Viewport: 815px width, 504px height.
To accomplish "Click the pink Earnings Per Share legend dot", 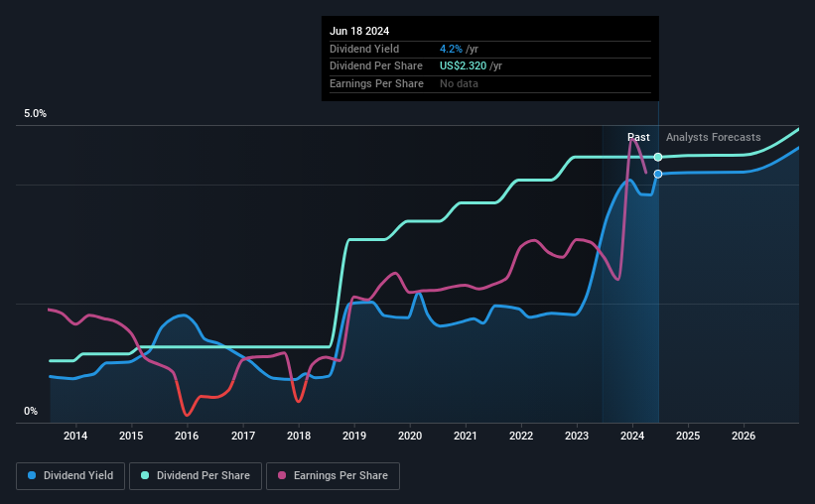I will pyautogui.click(x=282, y=475).
